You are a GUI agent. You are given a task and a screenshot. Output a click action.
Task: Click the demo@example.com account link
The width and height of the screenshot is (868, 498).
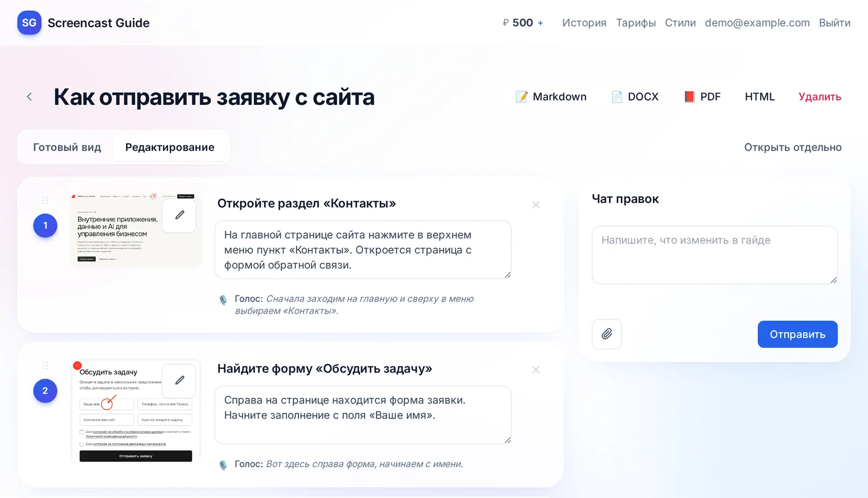[x=757, y=23]
